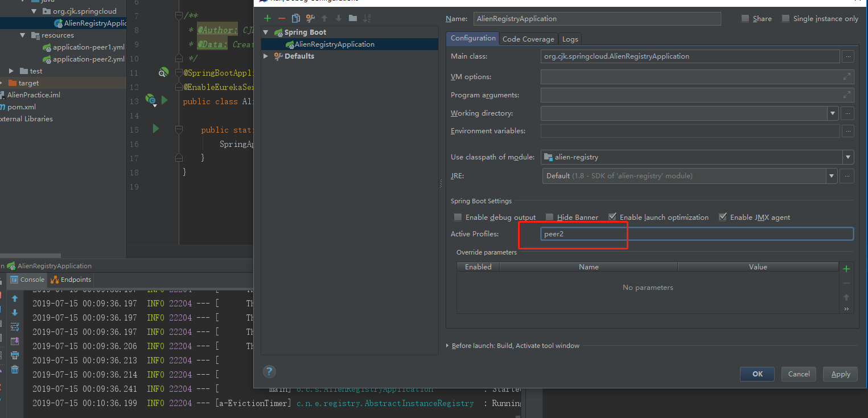Uncheck Enable launch optimization

612,217
